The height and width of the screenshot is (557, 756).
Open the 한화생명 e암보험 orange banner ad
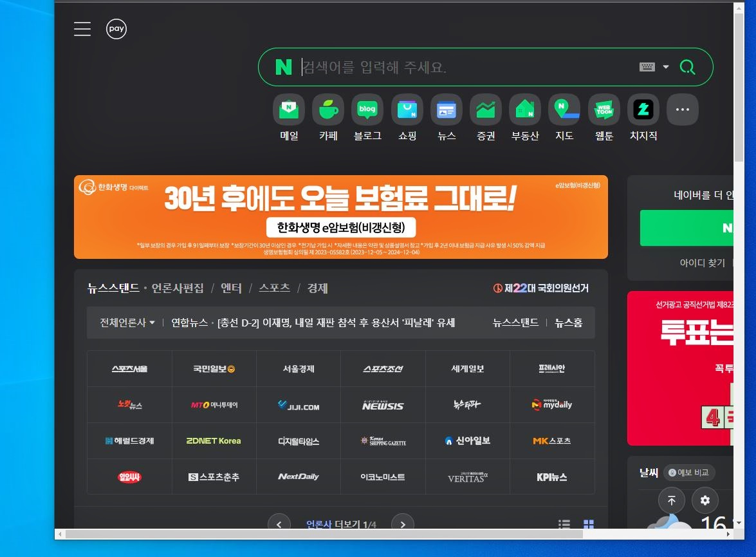[x=341, y=217]
